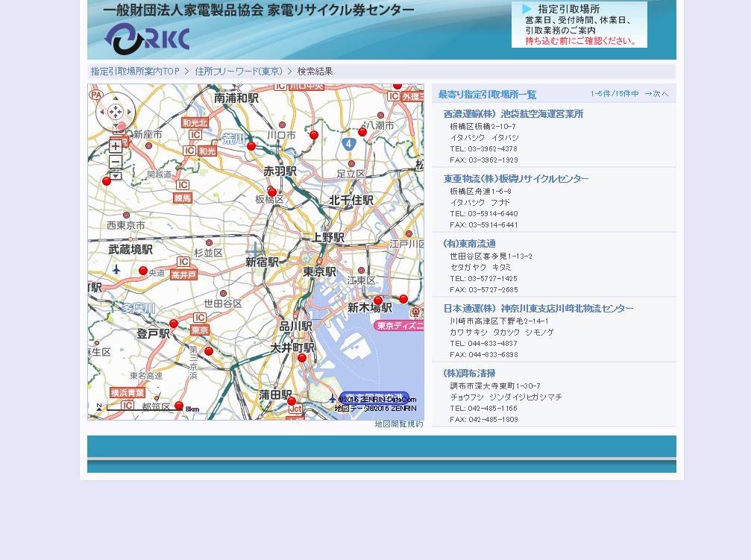
Task: Click the phone number TEL: 03-5914-6440
Action: point(484,214)
